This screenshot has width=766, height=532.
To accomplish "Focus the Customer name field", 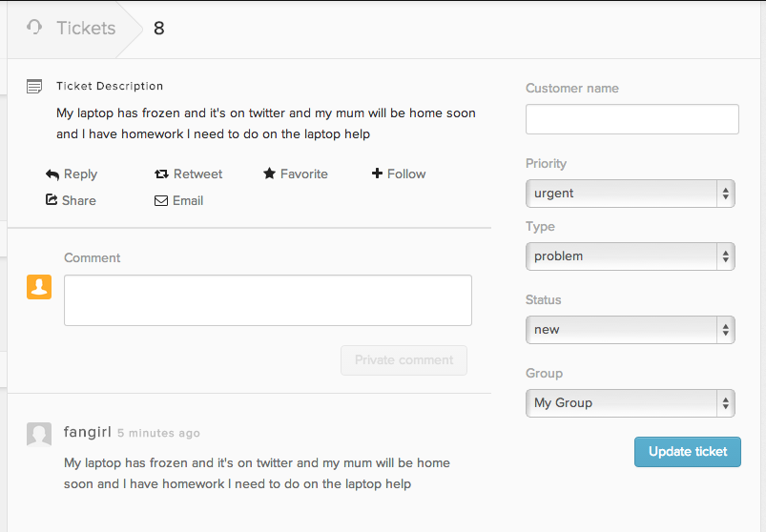I will [631, 119].
